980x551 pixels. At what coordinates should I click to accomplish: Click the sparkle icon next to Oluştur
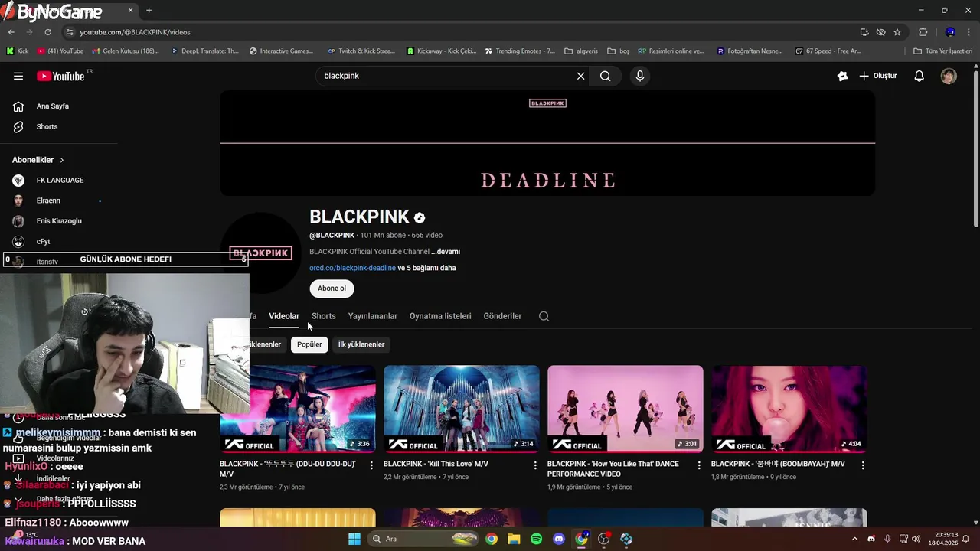click(842, 76)
